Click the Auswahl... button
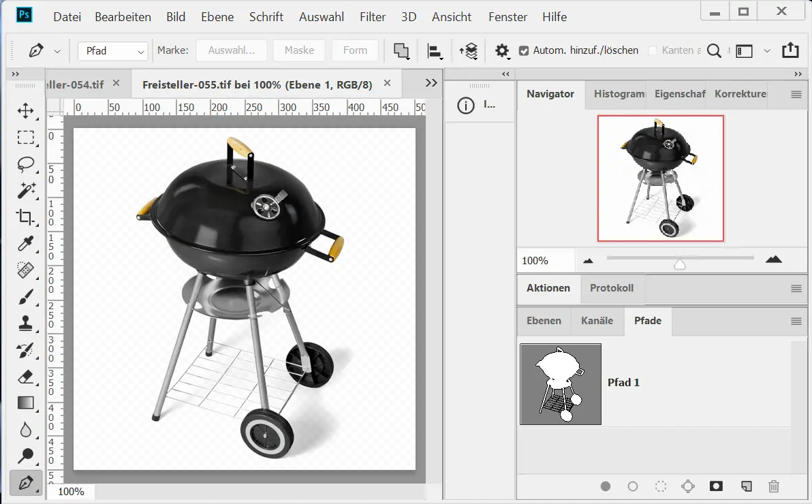Screen dimensions: 812x504 tap(231, 50)
